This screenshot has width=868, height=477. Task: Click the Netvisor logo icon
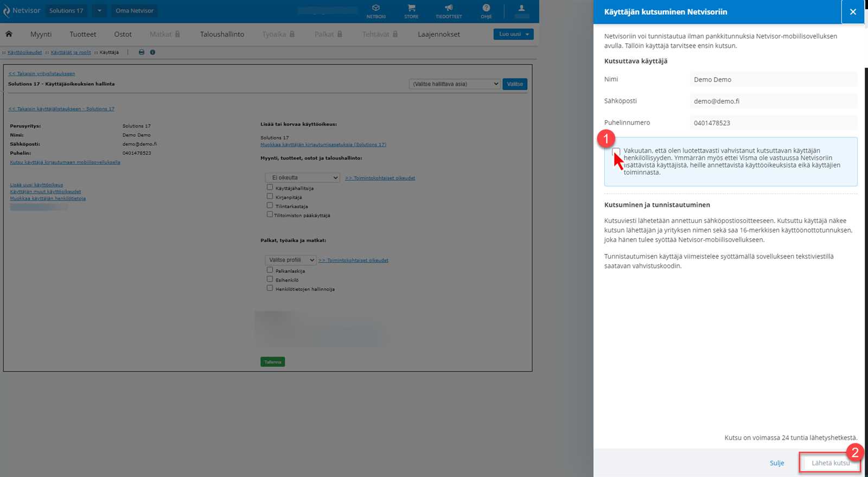point(7,11)
